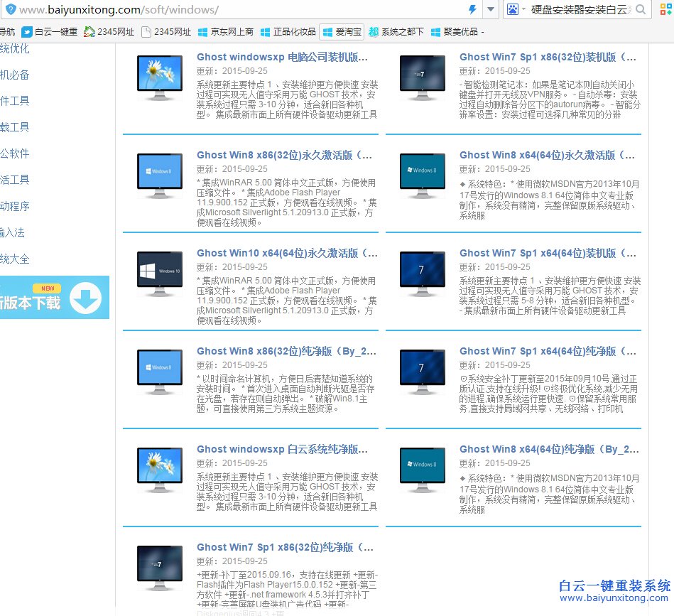
Task: Click the lightning speed-mode icon in address bar
Action: click(x=472, y=9)
